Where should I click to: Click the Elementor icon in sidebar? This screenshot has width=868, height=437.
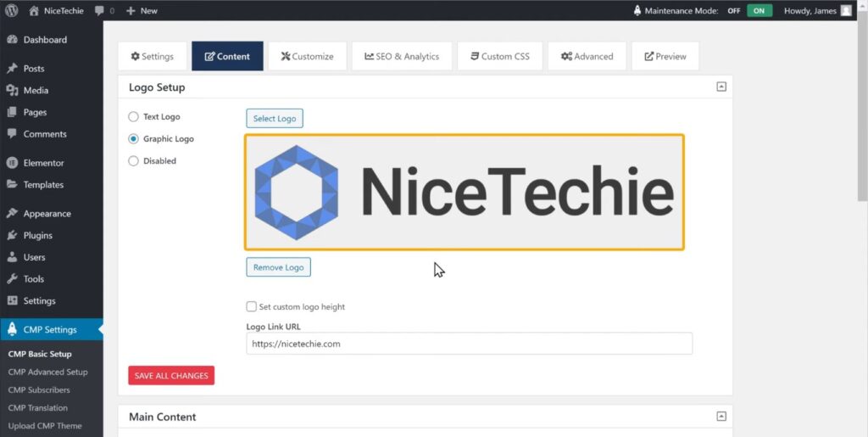pyautogui.click(x=12, y=163)
